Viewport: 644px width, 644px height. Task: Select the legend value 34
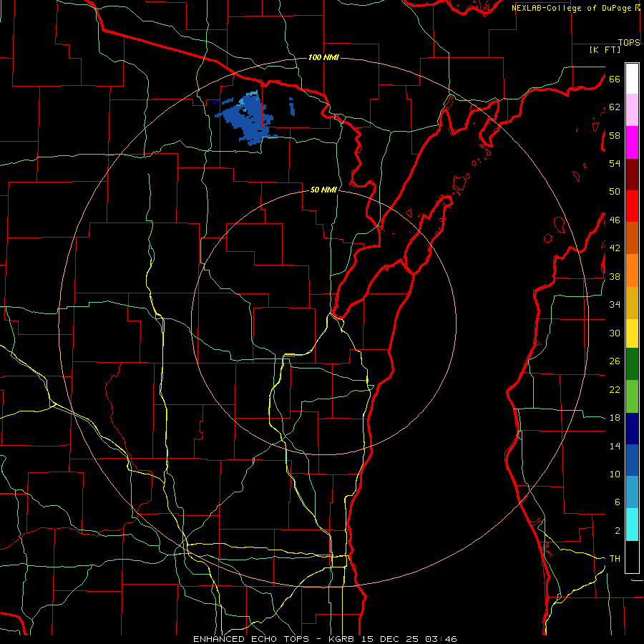[615, 305]
